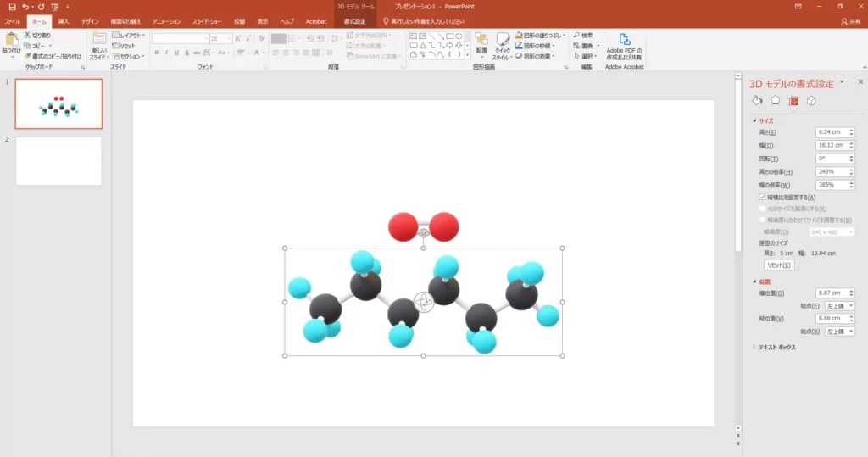Screen dimensions: 868x457
Task: Toggle Bold formatting in the font group
Action: [157, 53]
